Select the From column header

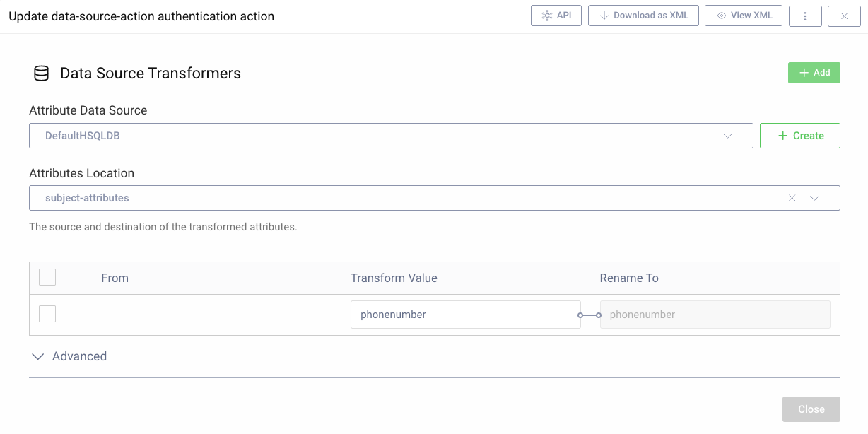click(115, 278)
